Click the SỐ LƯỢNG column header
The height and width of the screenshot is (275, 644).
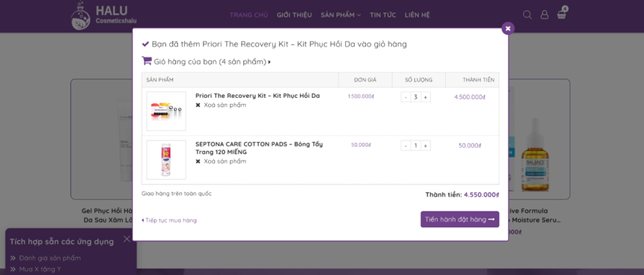click(419, 80)
